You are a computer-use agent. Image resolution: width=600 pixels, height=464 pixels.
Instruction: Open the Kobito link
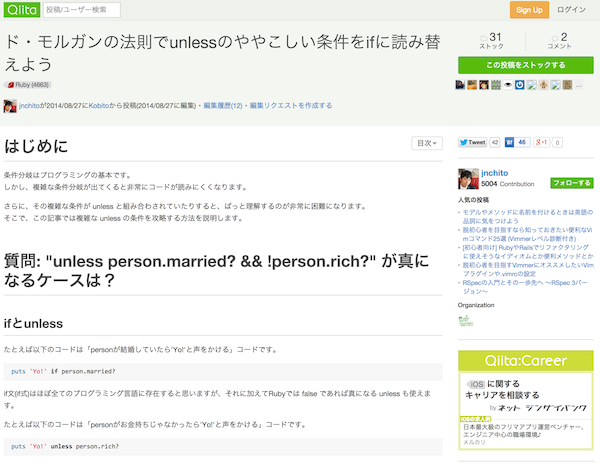tap(99, 106)
